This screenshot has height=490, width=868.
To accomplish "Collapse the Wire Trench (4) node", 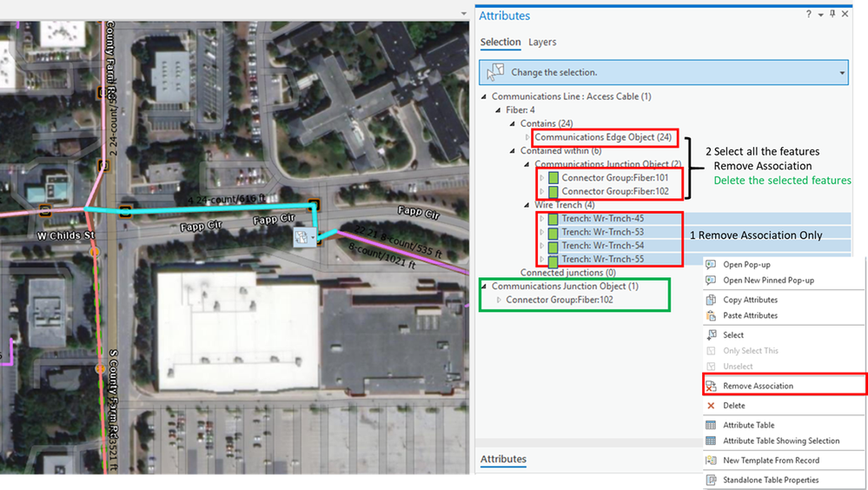I will [527, 205].
